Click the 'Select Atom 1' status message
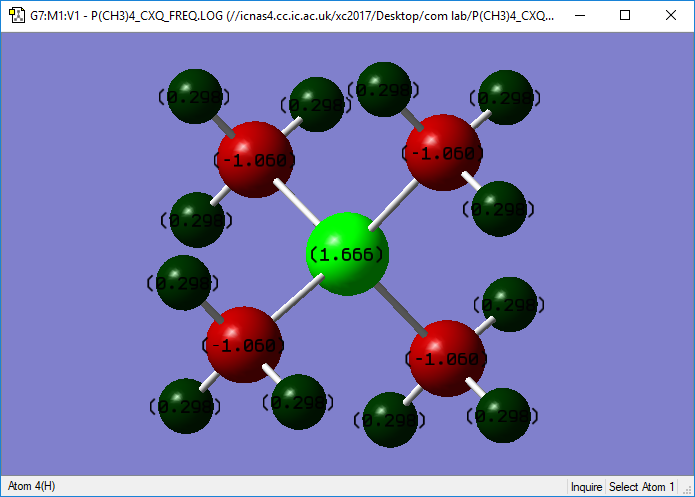695x497 pixels. [641, 487]
